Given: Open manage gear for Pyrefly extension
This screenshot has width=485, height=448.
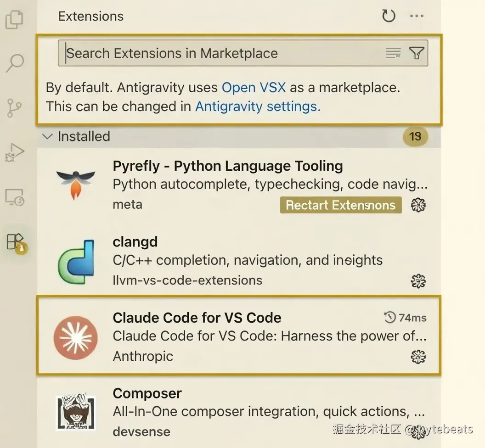Looking at the screenshot, I should click(418, 205).
